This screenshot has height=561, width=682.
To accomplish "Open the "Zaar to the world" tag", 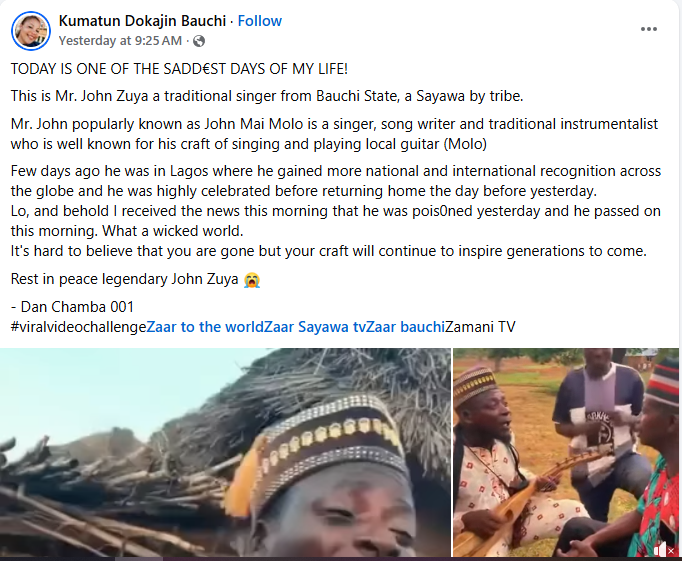I will (x=205, y=327).
